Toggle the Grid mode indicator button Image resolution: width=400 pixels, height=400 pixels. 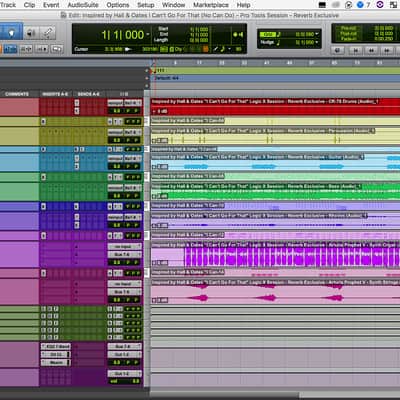tap(267, 34)
